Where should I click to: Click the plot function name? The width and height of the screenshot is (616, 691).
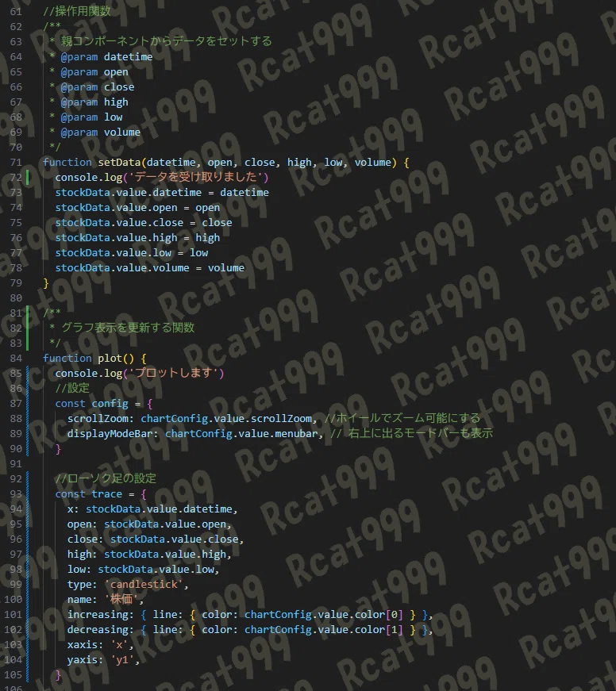110,359
